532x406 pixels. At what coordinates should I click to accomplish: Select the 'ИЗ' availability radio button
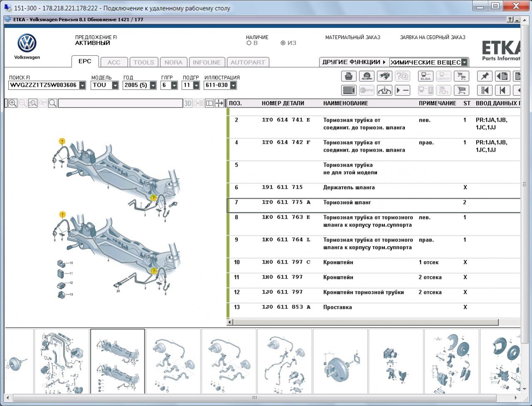coord(283,43)
